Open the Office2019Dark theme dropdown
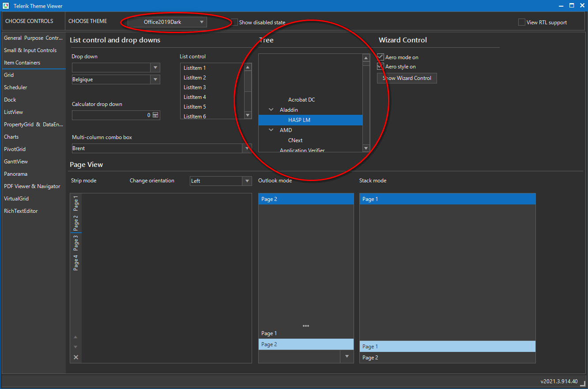 tap(201, 22)
